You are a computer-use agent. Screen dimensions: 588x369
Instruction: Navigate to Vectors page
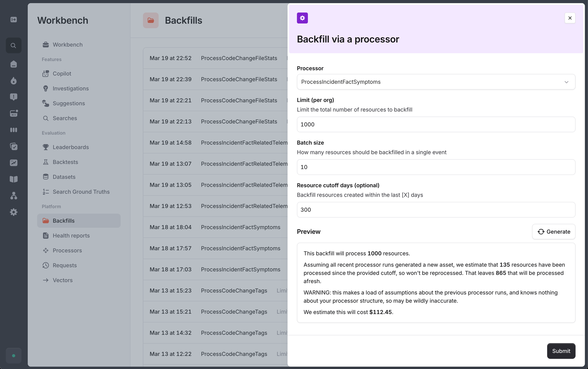63,280
